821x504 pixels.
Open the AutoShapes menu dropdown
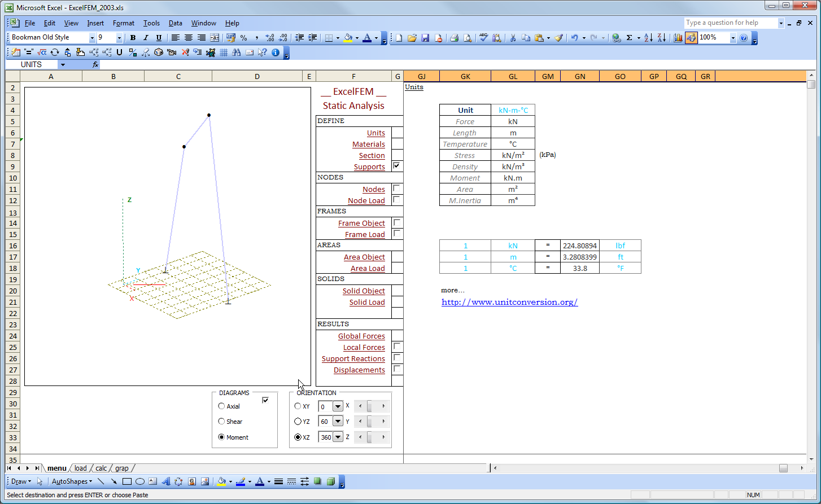72,481
